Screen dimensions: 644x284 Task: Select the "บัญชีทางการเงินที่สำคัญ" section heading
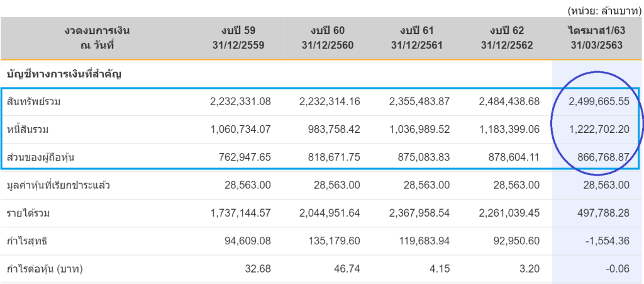64,74
